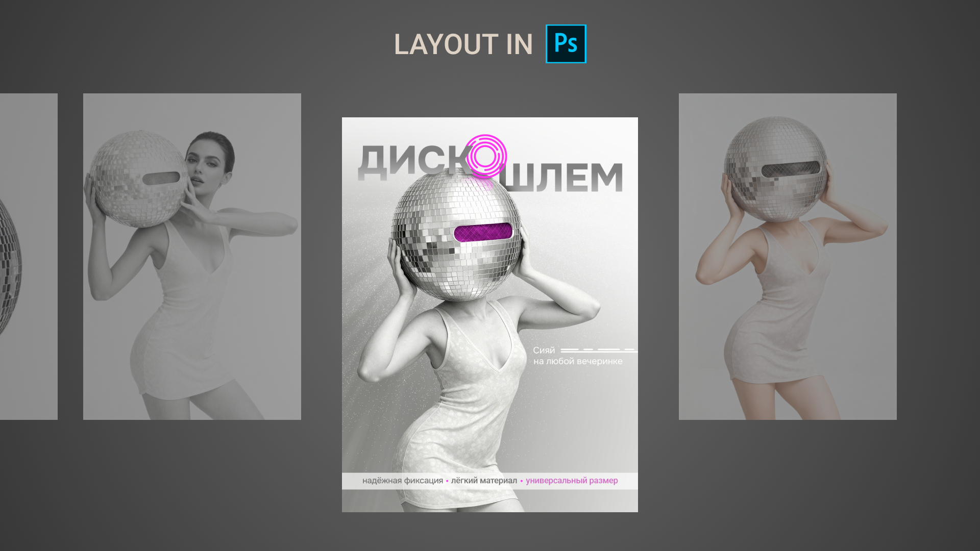The width and height of the screenshot is (980, 551).
Task: Click the 'надёжная фиксация' text
Action: [x=403, y=481]
